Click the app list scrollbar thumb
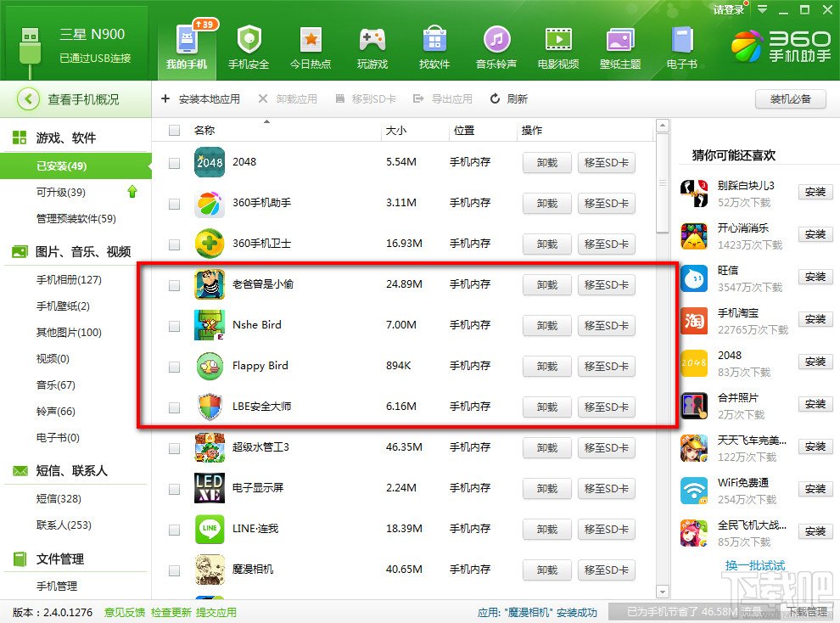The width and height of the screenshot is (840, 623). coord(663,183)
